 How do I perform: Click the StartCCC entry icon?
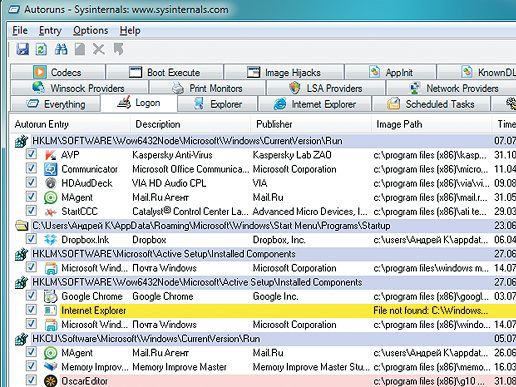point(50,212)
